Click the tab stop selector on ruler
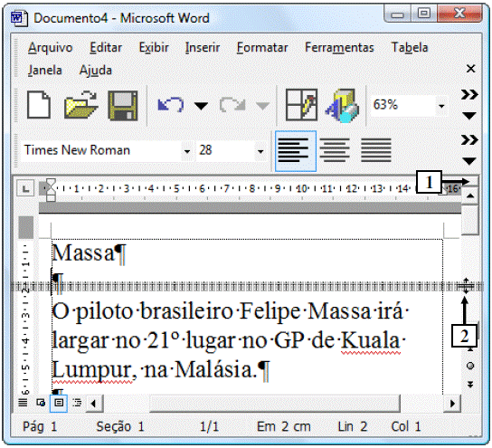The width and height of the screenshot is (492, 448). (x=25, y=188)
